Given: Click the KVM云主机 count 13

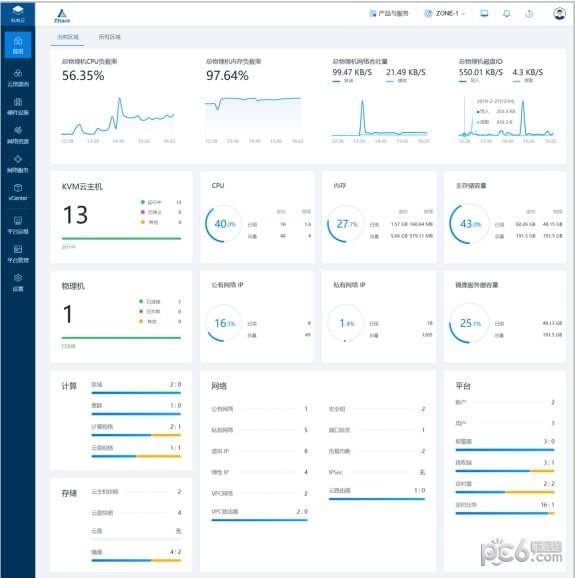Looking at the screenshot, I should click(x=76, y=215).
